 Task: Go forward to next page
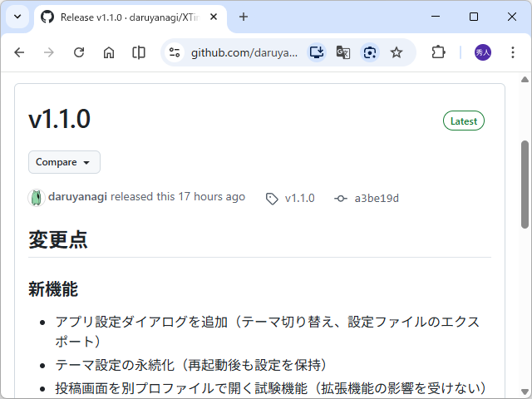pos(49,52)
